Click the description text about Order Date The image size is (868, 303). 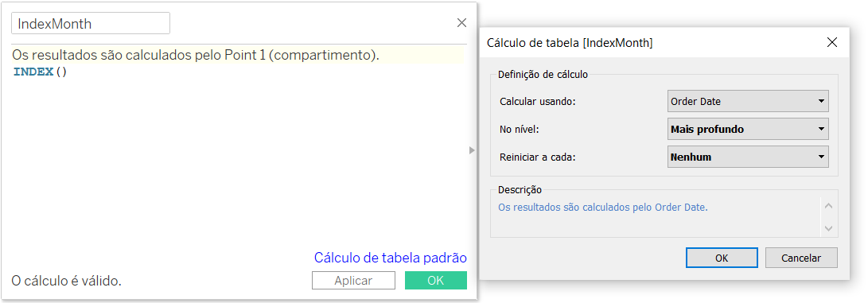tap(603, 208)
